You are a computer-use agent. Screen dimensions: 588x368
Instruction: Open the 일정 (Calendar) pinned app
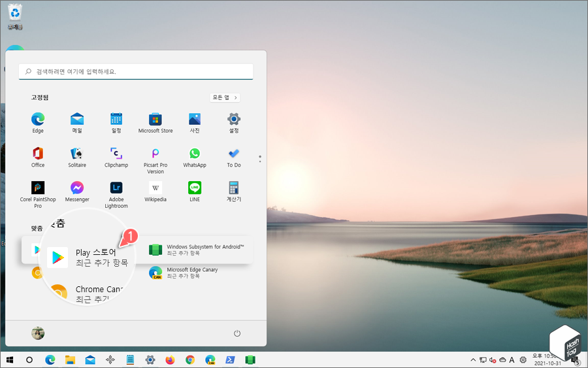[116, 123]
